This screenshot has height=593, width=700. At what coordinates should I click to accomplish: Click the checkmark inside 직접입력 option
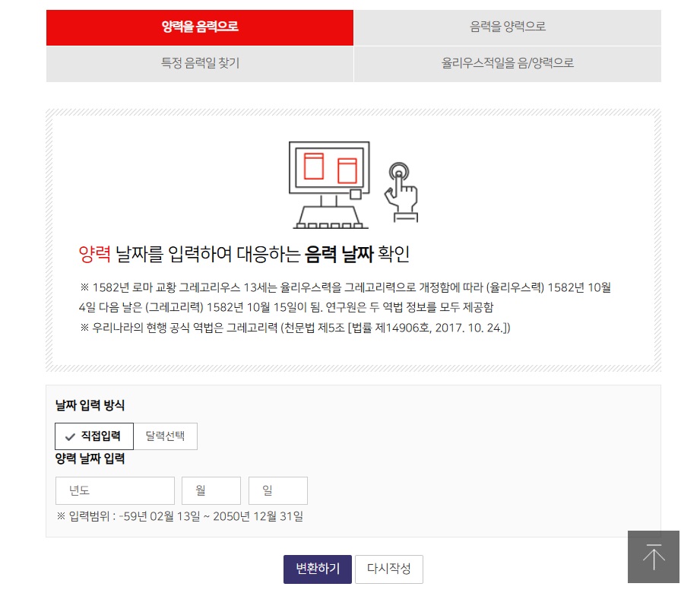click(70, 436)
